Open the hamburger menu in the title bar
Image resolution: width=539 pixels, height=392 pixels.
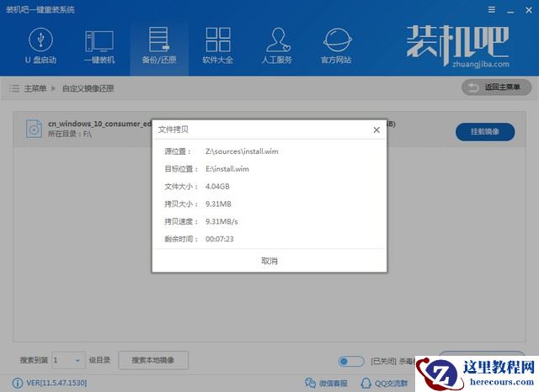(x=492, y=10)
